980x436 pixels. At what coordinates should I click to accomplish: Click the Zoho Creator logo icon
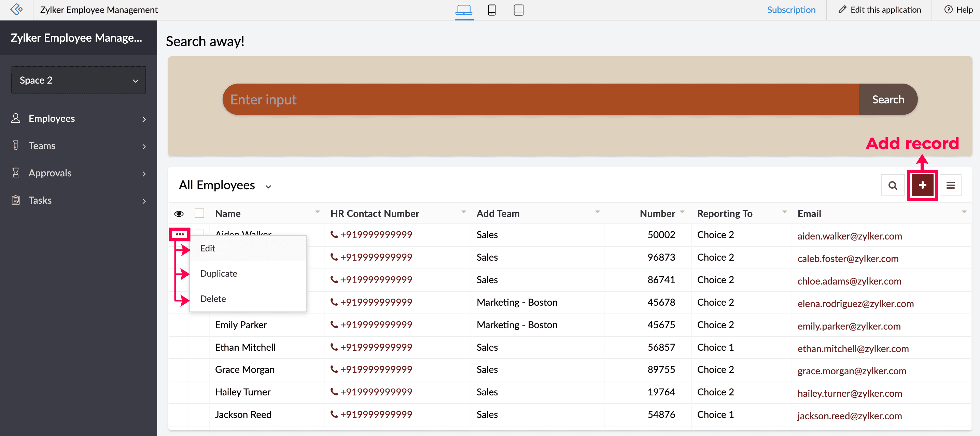click(x=16, y=9)
